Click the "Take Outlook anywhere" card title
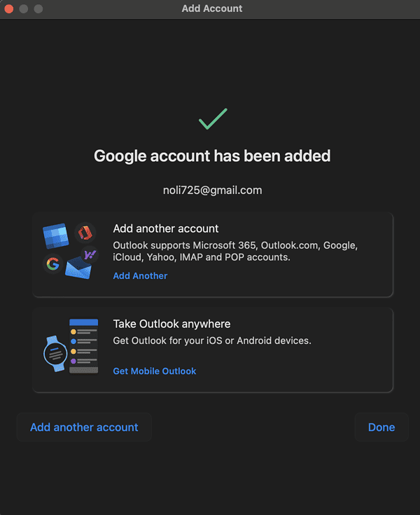This screenshot has height=515, width=420. (x=171, y=324)
